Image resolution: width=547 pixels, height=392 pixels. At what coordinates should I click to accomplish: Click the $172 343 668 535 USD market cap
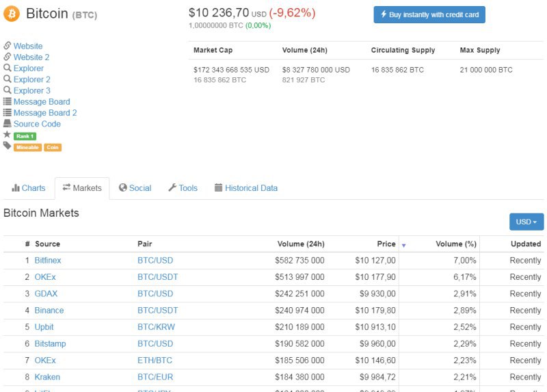(x=231, y=70)
